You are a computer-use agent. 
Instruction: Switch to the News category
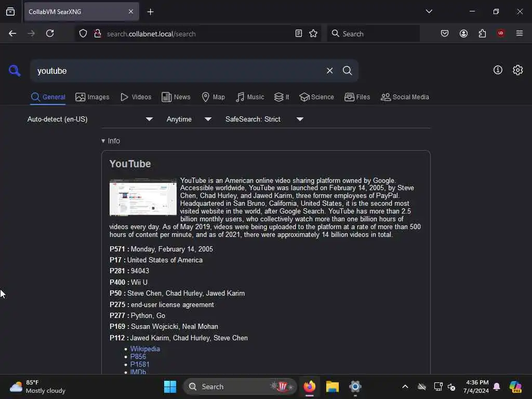(176, 97)
